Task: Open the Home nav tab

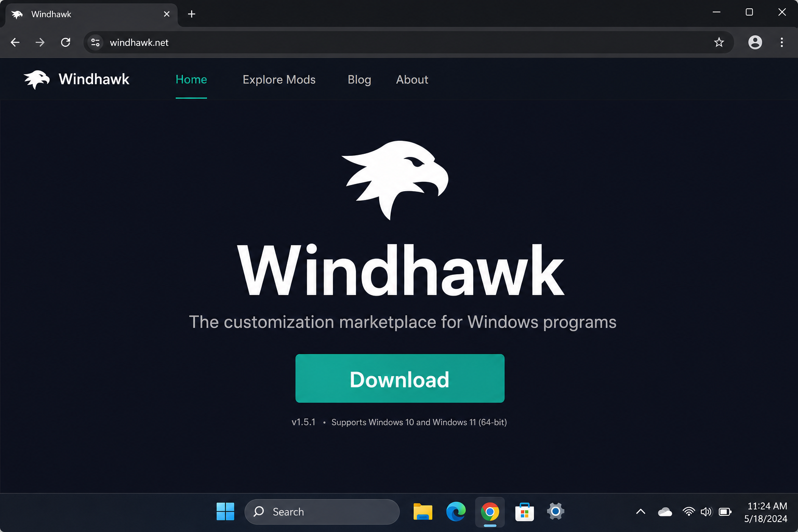Action: tap(191, 79)
